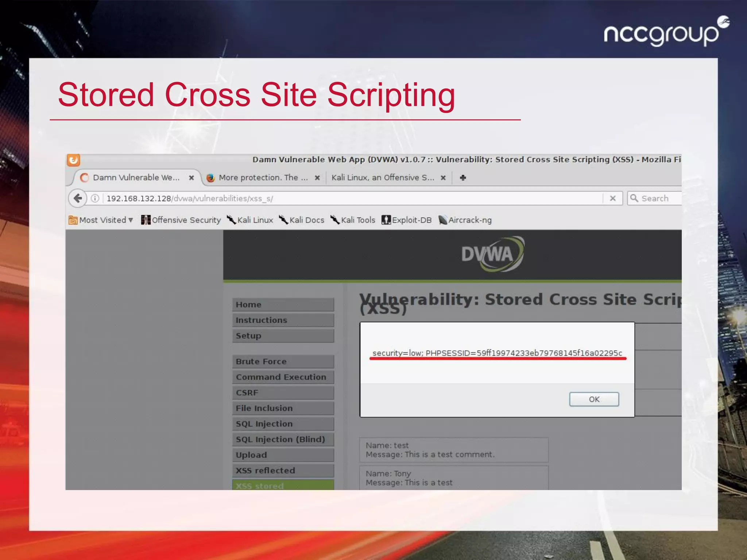
Task: Select XSS stored in the sidebar
Action: pos(283,485)
